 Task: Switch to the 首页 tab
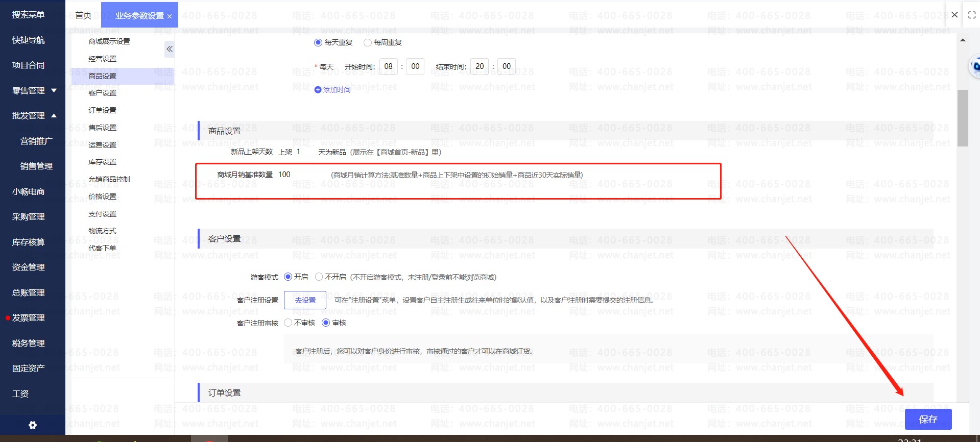pyautogui.click(x=83, y=15)
